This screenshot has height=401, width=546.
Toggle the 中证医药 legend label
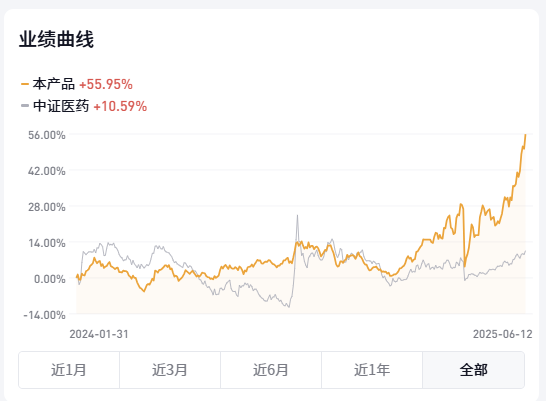click(61, 106)
